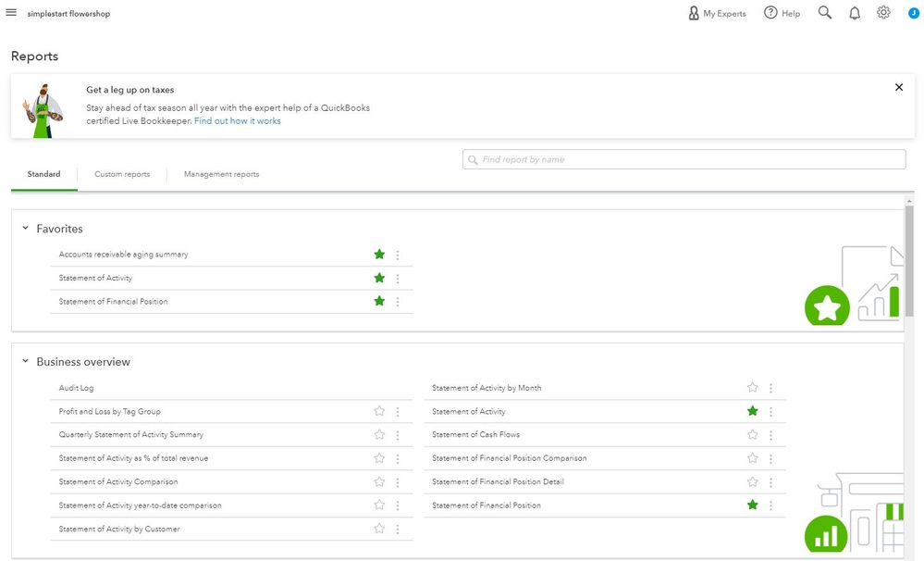The height and width of the screenshot is (561, 924).
Task: Favorite Statement of Activity as % of total revenue
Action: (379, 458)
